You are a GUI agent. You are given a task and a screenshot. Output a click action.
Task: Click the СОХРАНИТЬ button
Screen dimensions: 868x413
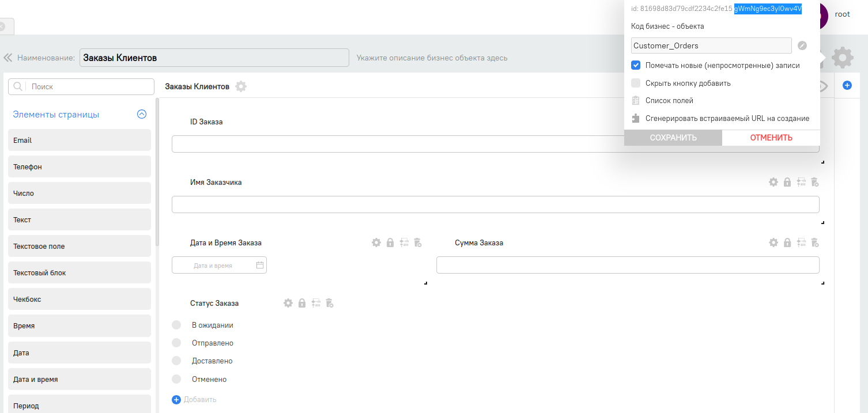(x=673, y=138)
